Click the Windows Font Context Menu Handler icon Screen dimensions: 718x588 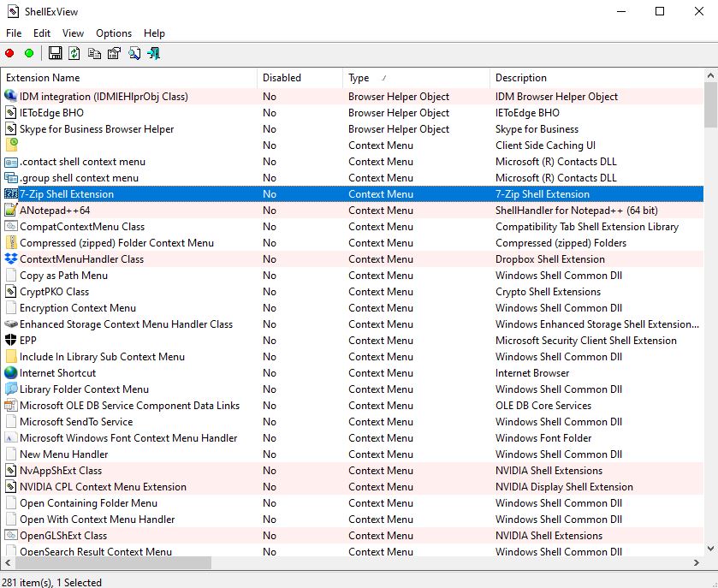click(x=10, y=438)
